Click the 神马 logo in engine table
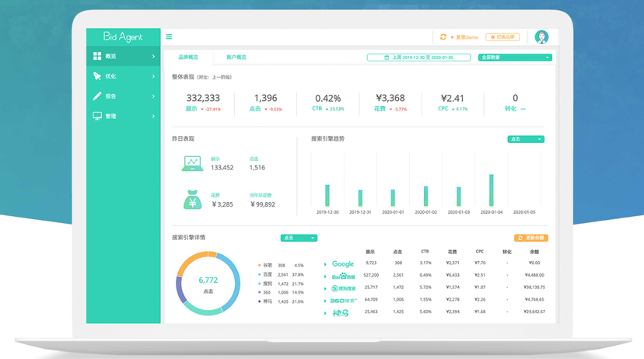 click(341, 313)
